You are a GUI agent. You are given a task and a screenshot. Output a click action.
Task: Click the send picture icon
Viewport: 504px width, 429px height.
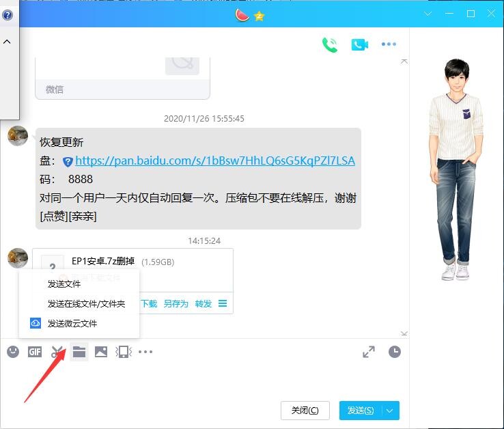(x=101, y=352)
